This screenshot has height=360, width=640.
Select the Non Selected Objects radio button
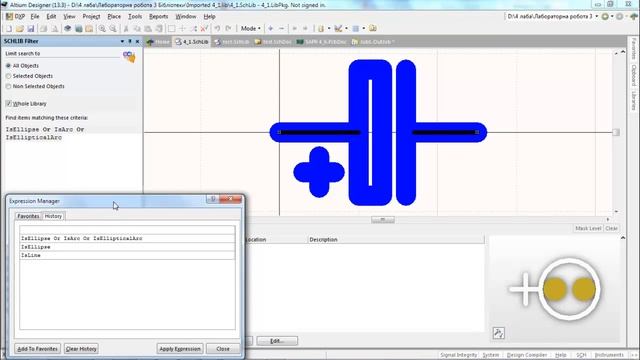click(x=8, y=87)
